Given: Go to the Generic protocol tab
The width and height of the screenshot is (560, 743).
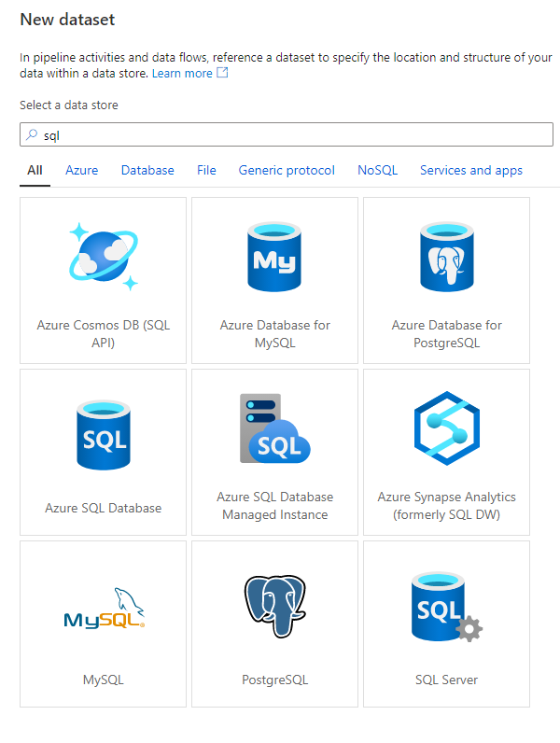Looking at the screenshot, I should [287, 170].
